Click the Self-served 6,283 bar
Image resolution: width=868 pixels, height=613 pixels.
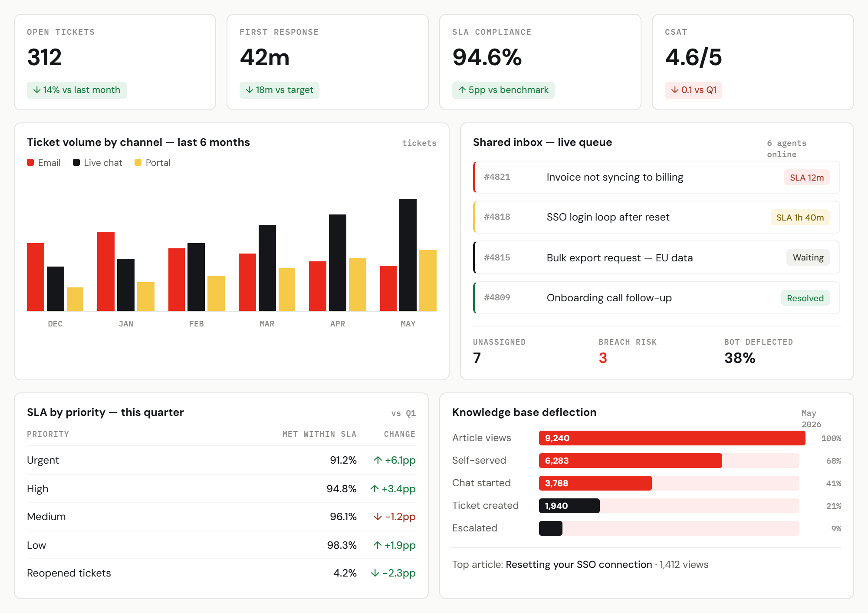[x=631, y=461]
